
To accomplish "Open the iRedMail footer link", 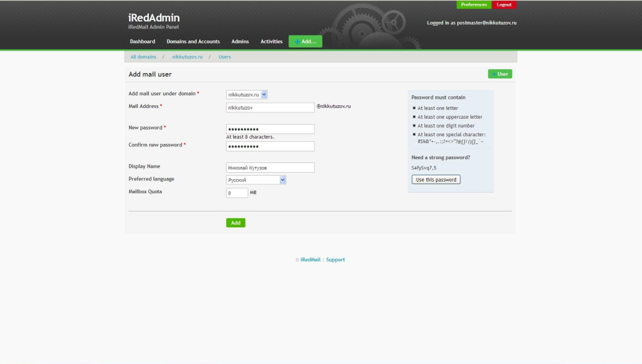I will coord(310,259).
